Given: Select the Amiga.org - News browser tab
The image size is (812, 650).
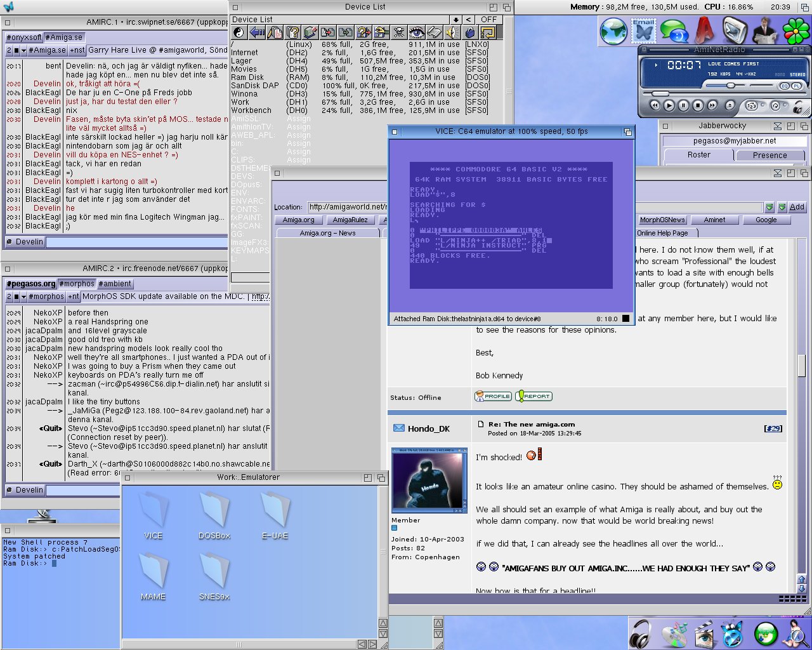Looking at the screenshot, I should [327, 233].
